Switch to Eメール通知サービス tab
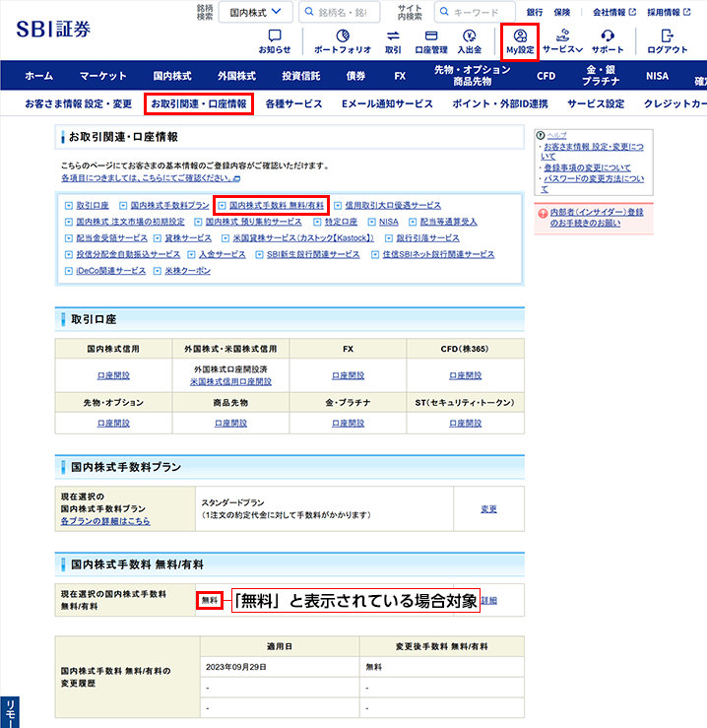Viewport: 707px width, 728px height. click(387, 103)
